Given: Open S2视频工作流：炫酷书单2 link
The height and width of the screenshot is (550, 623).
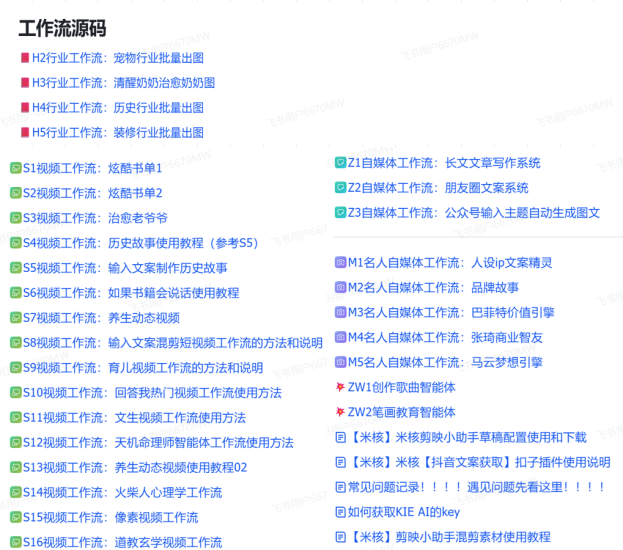Looking at the screenshot, I should [x=93, y=193].
